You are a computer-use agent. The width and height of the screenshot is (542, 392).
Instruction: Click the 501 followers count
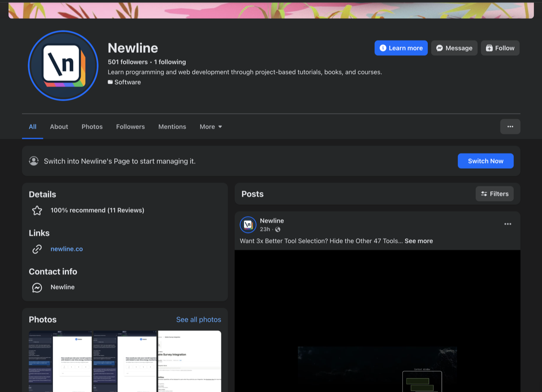pos(128,62)
